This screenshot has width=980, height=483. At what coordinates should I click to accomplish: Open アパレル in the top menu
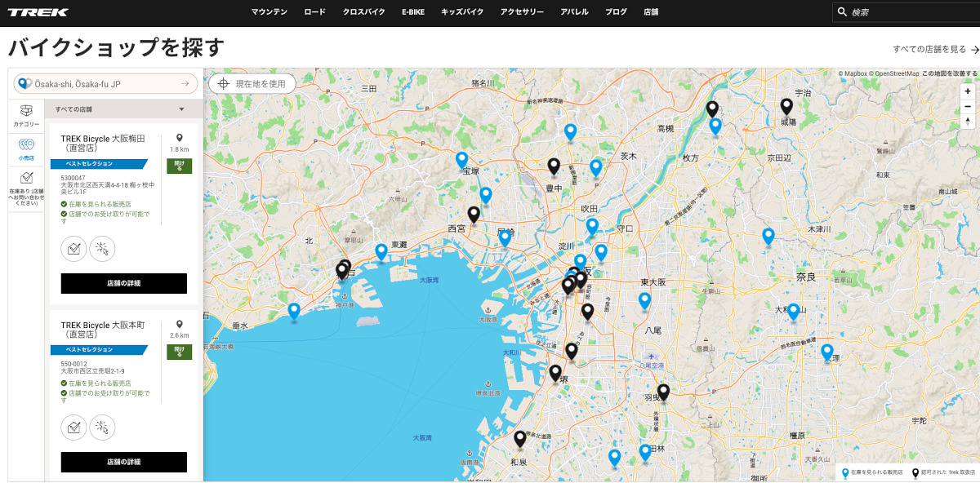[x=575, y=12]
